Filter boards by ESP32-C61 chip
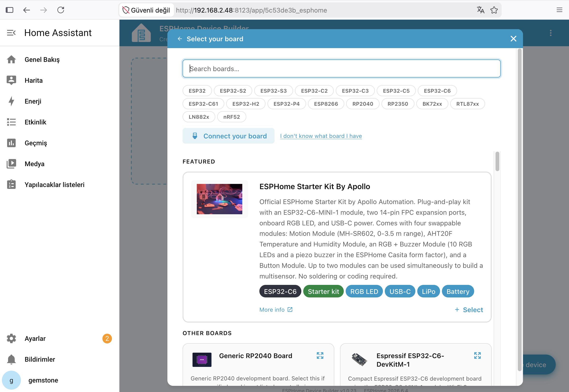The height and width of the screenshot is (392, 569). click(203, 104)
